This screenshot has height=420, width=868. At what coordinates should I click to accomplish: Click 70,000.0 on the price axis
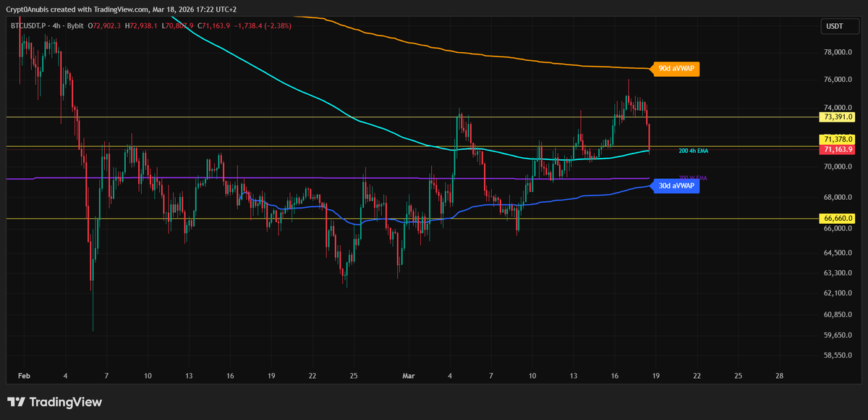click(x=838, y=167)
